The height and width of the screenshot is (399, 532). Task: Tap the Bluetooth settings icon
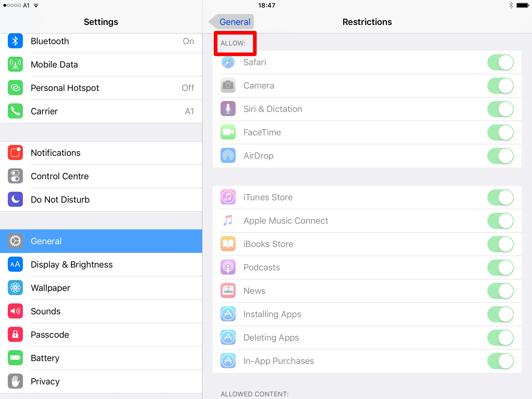15,41
